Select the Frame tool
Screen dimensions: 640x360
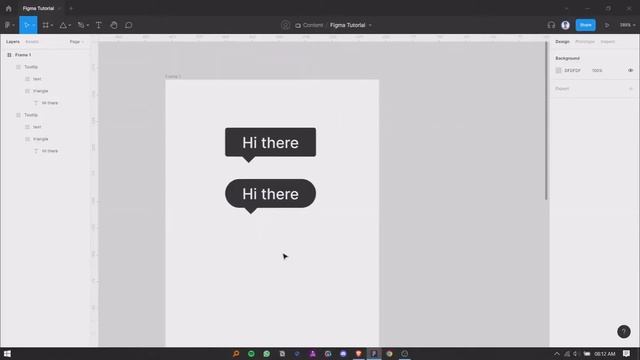click(x=45, y=25)
